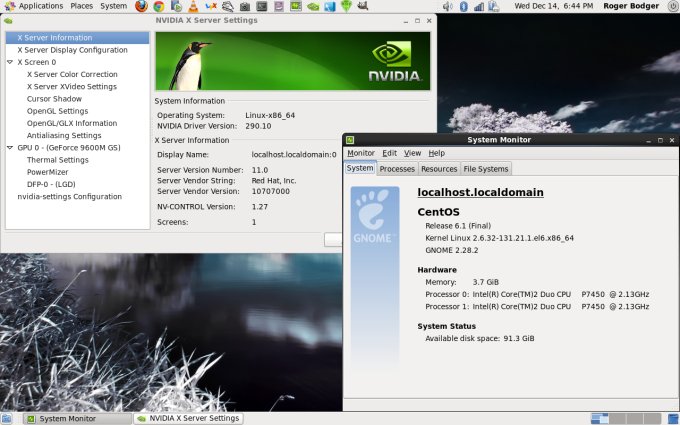Open nvidia-settings Configuration page

pos(69,196)
